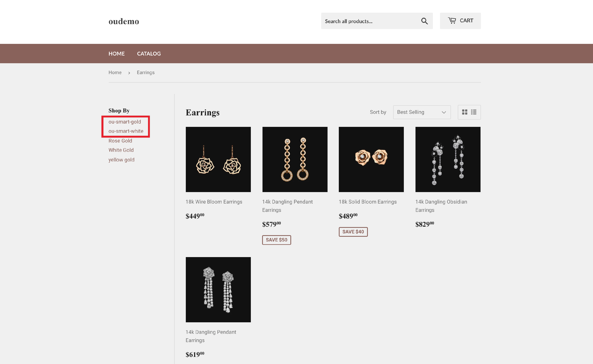Switch to list view icon
This screenshot has height=364, width=593.
tap(474, 112)
